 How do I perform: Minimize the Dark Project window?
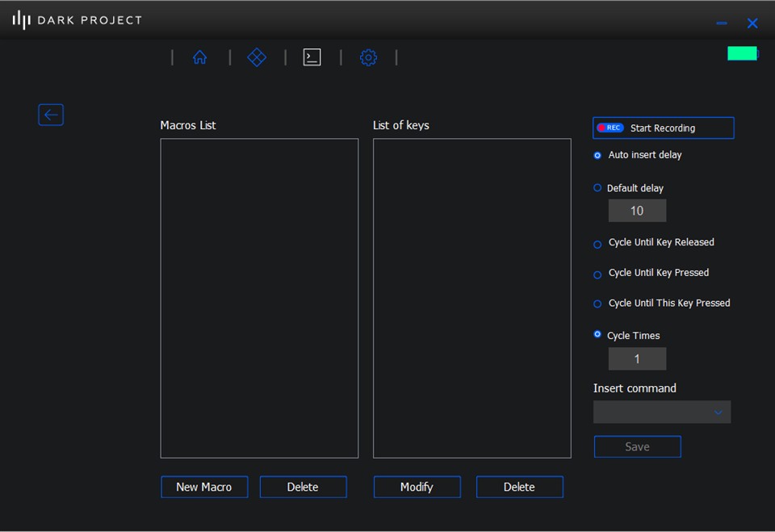[722, 23]
